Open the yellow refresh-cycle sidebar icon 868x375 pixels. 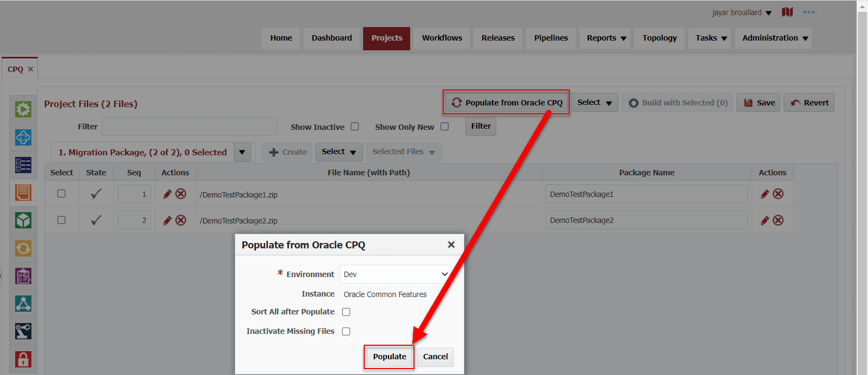pos(23,248)
